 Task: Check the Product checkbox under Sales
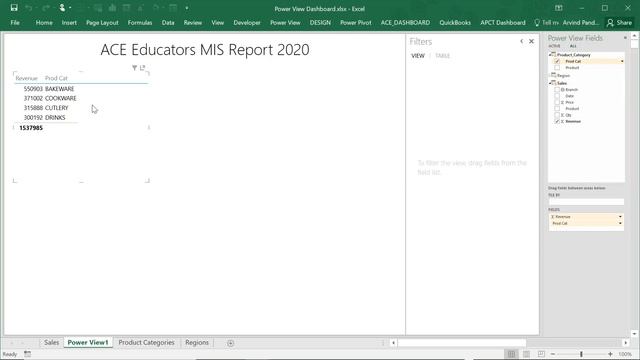click(x=557, y=109)
